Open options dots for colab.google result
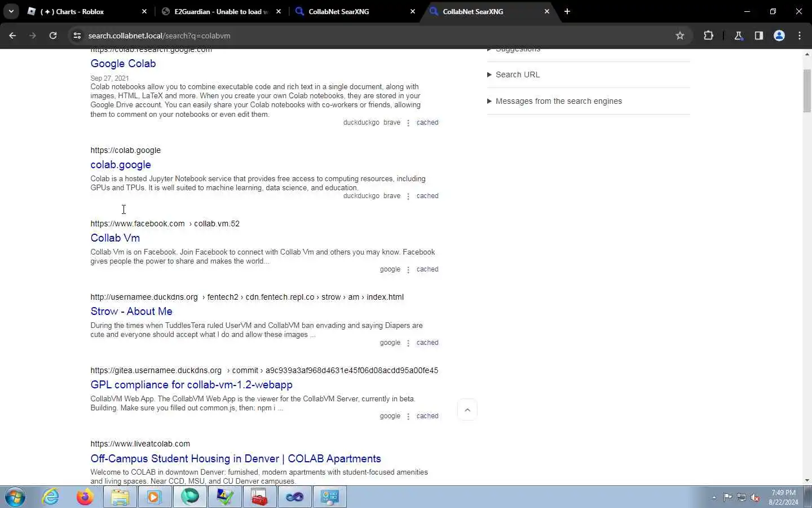Viewport: 812px width, 508px height. pos(408,196)
